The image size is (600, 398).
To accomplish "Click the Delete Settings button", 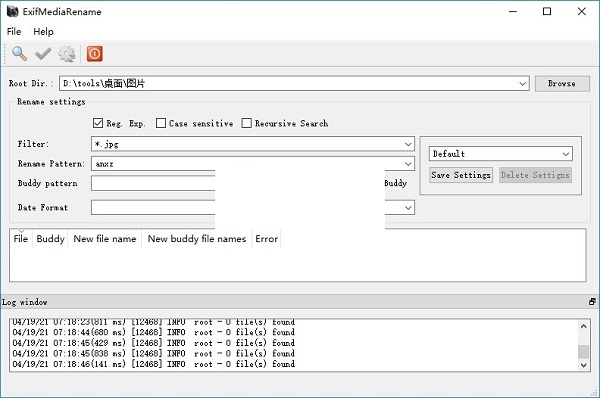I will [x=535, y=175].
